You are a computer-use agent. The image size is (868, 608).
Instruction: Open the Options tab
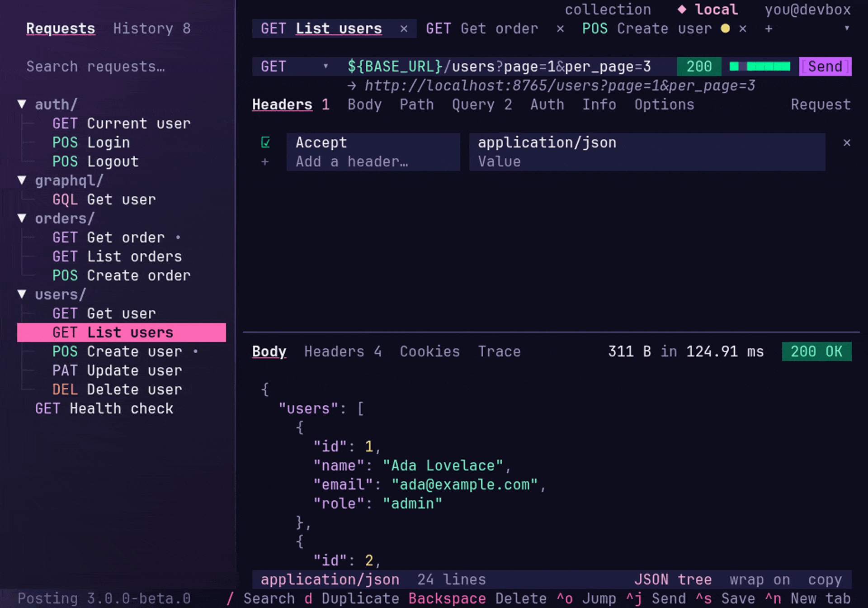pos(664,104)
